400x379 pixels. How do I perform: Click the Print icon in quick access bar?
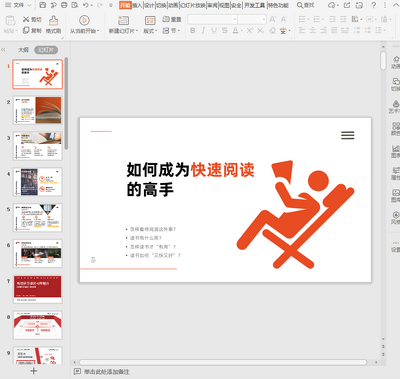pyautogui.click(x=64, y=5)
